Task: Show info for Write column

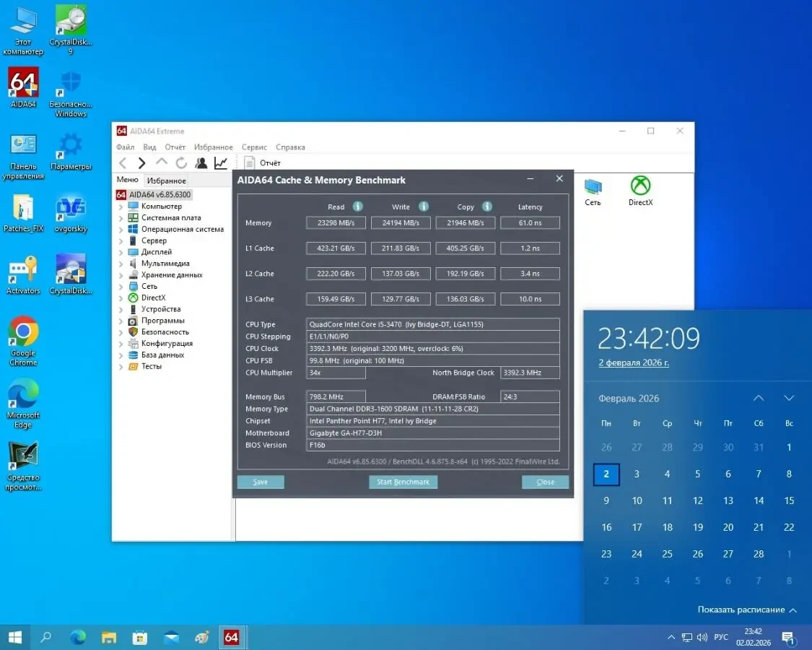Action: pyautogui.click(x=424, y=207)
